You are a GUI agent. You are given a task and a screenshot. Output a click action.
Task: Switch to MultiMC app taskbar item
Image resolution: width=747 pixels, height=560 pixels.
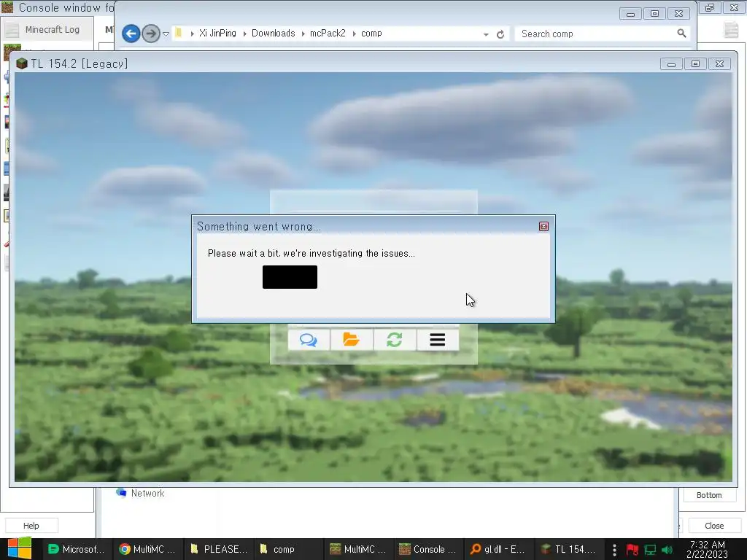[x=358, y=549]
